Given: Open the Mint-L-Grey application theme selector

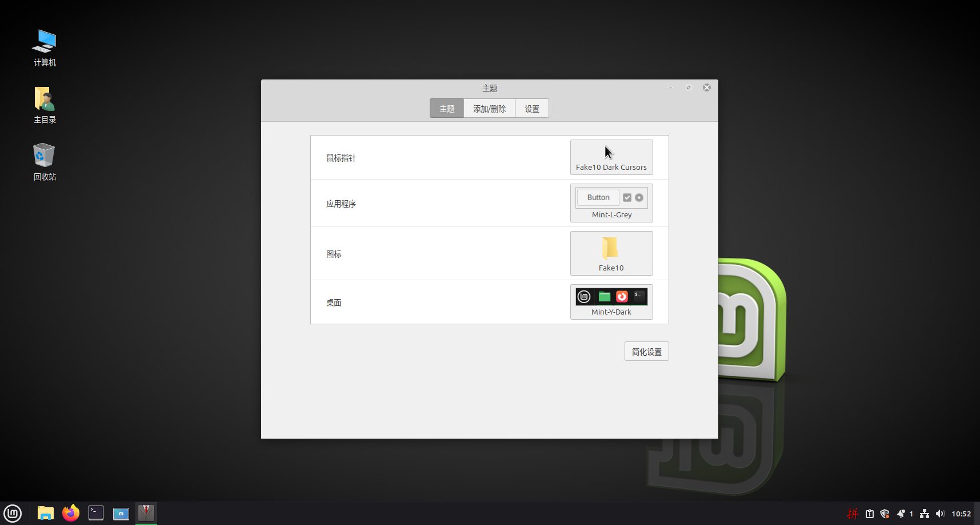Looking at the screenshot, I should click(x=611, y=203).
